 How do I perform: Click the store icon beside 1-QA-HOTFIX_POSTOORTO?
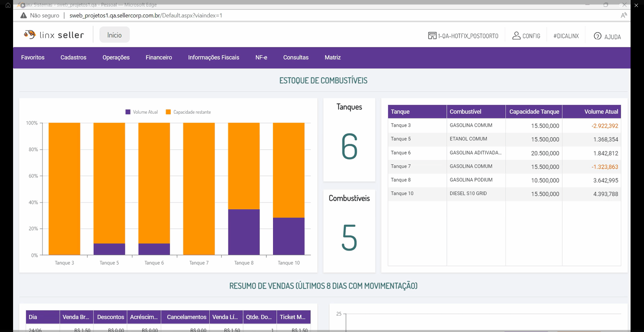432,36
